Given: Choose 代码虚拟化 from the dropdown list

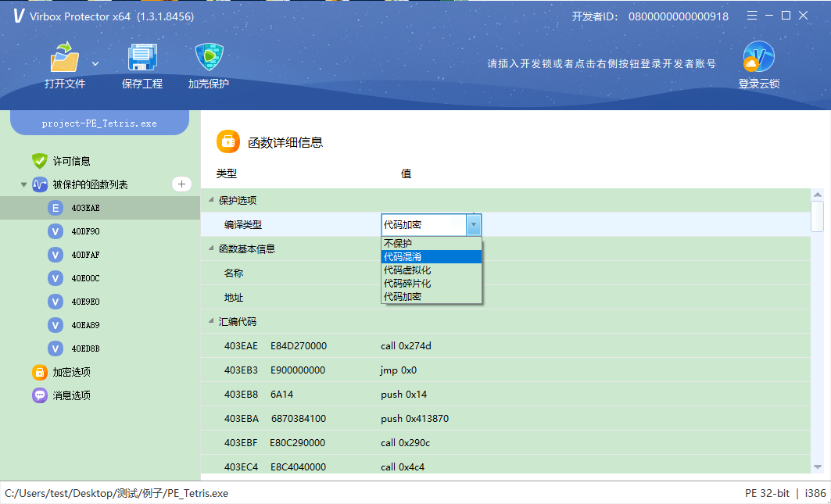Looking at the screenshot, I should coord(432,270).
